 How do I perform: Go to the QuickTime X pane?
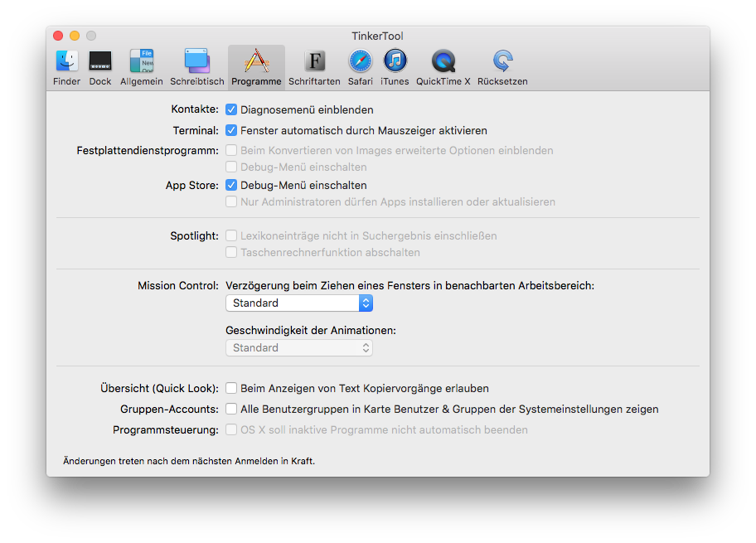[443, 67]
